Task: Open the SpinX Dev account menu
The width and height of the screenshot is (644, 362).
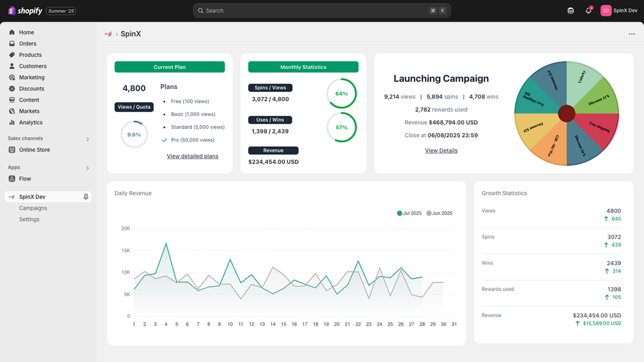Action: [x=619, y=10]
